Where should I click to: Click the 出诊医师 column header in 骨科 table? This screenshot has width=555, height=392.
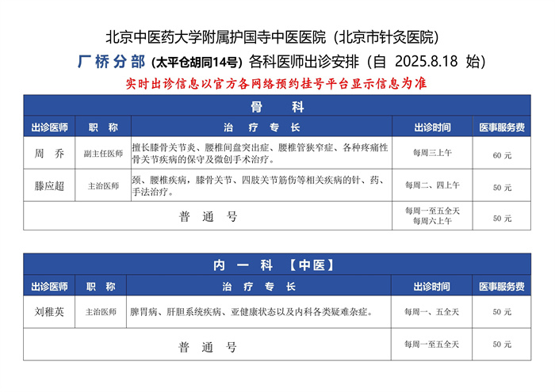tap(49, 127)
